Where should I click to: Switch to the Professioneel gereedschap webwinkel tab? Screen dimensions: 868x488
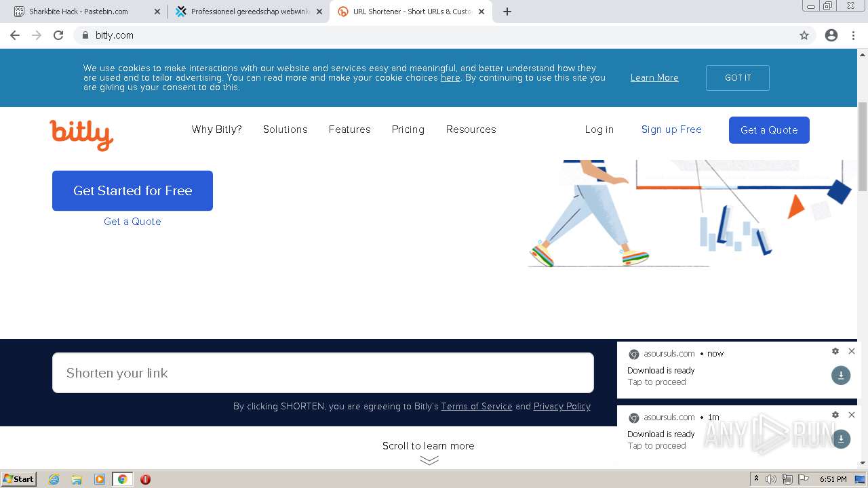pos(248,12)
